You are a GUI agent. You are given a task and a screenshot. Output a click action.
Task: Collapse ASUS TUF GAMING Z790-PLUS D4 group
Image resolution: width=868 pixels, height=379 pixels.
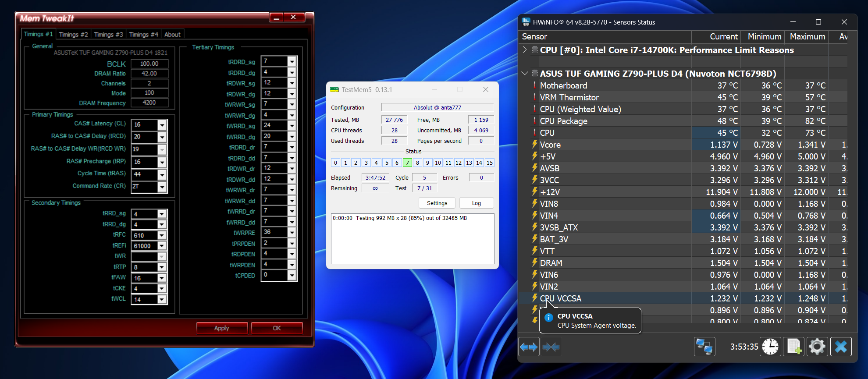coord(525,74)
